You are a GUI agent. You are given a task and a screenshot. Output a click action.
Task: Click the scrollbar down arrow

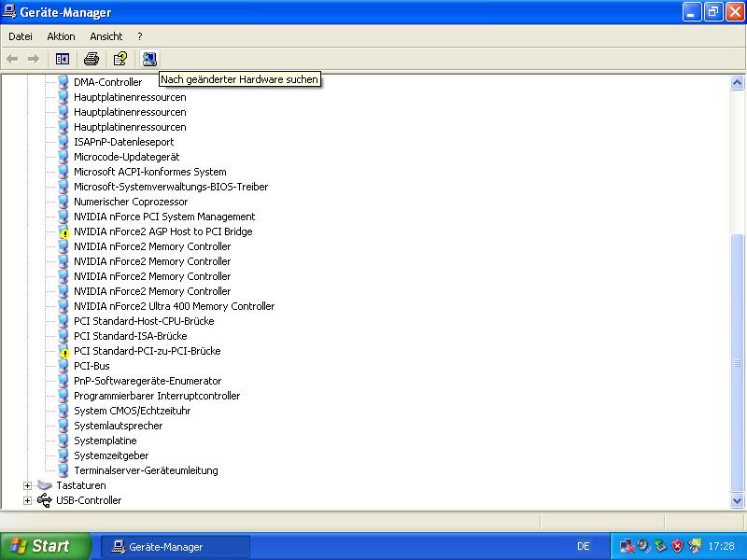737,500
